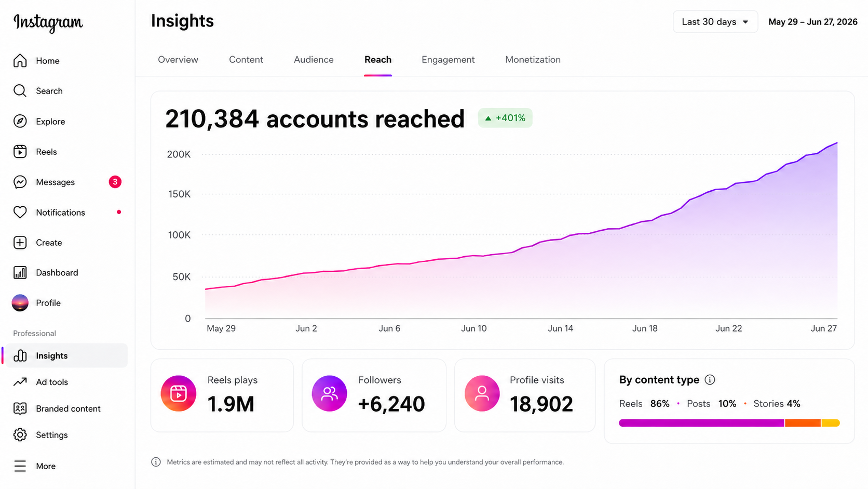Viewport: 868px width, 489px height.
Task: Click the metrics disclaimer info icon
Action: point(156,462)
